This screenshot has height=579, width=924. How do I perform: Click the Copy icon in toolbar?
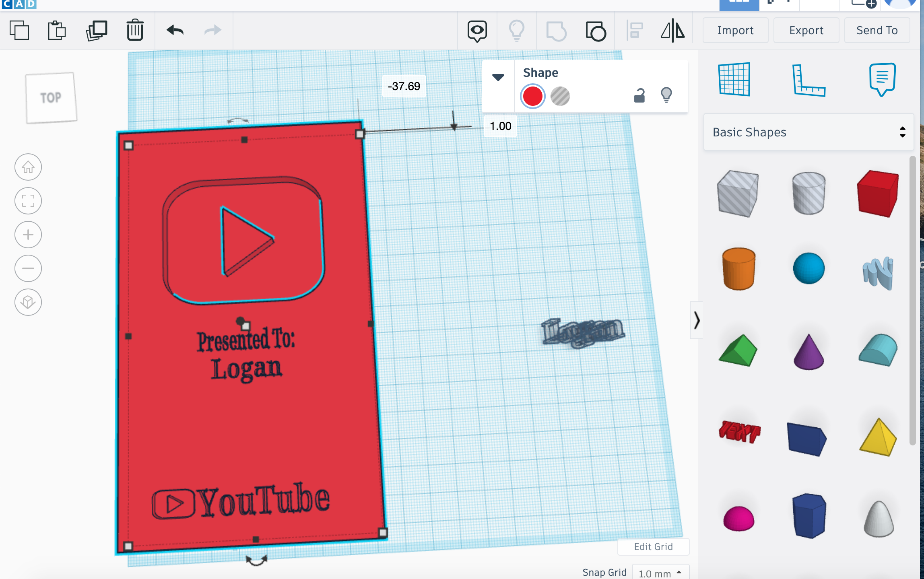pos(19,31)
